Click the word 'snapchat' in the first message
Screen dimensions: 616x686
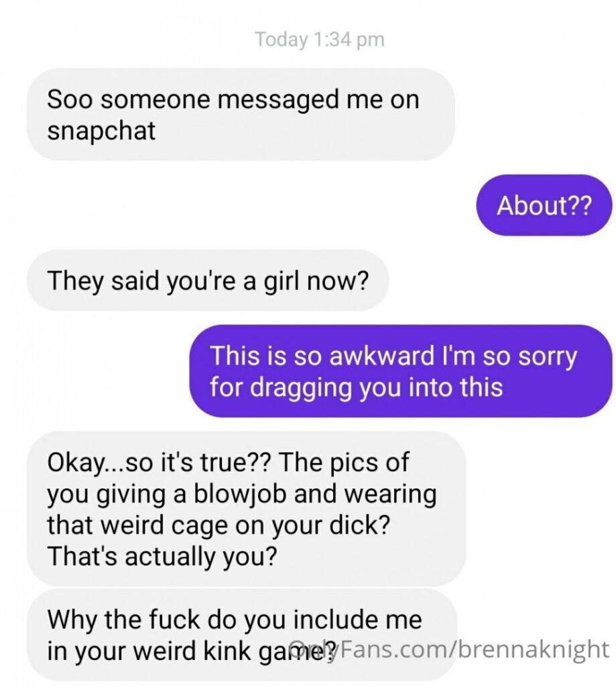pyautogui.click(x=101, y=131)
